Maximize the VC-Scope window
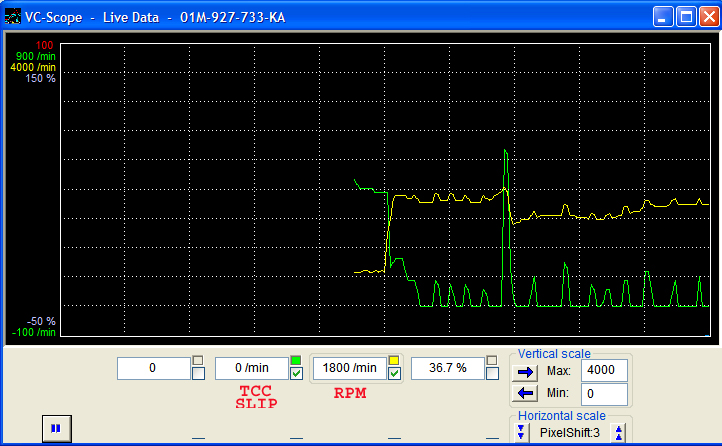 point(686,17)
